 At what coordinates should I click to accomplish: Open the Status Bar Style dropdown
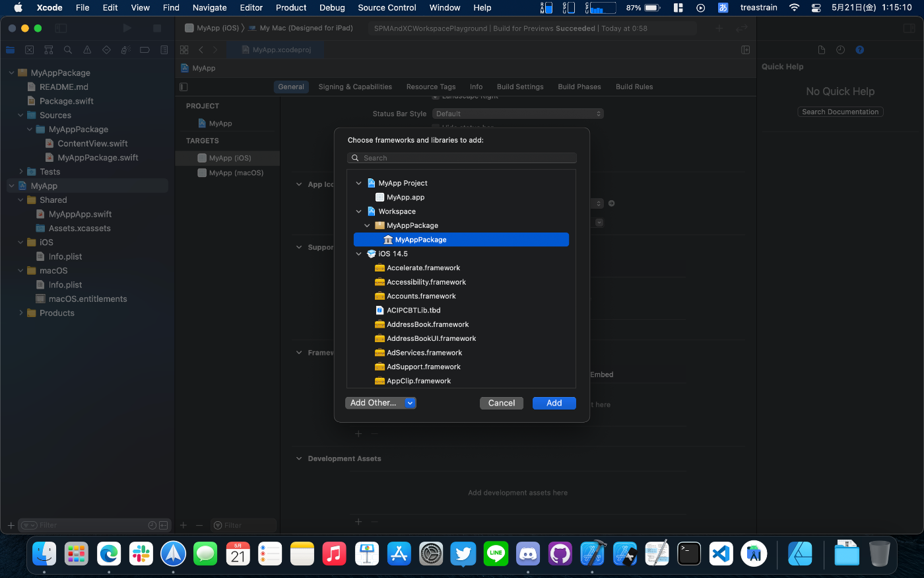pyautogui.click(x=518, y=114)
